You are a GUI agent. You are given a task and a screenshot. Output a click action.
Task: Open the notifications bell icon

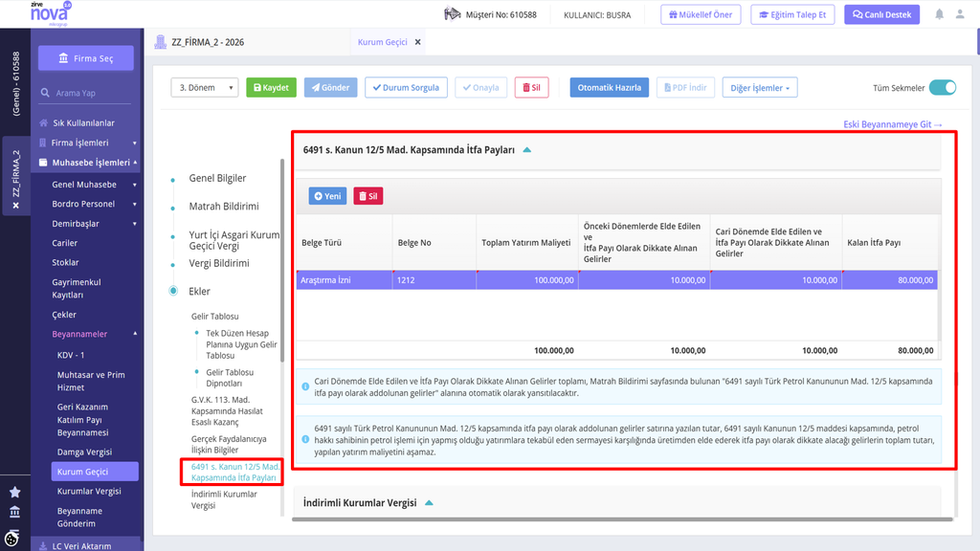point(940,14)
